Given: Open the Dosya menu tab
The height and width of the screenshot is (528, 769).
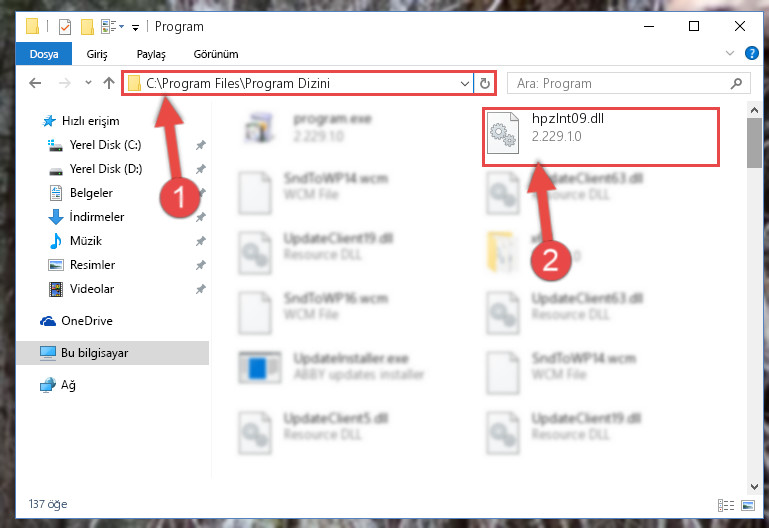Looking at the screenshot, I should click(44, 54).
